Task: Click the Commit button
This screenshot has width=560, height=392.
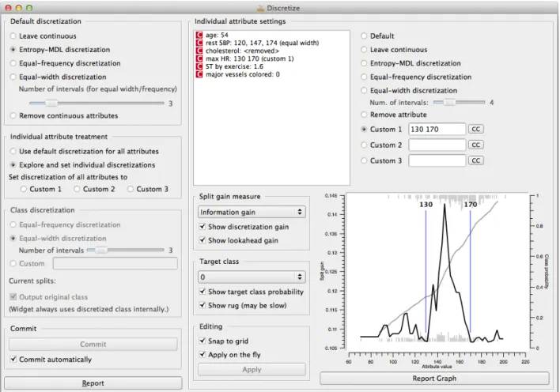Action: pos(93,344)
